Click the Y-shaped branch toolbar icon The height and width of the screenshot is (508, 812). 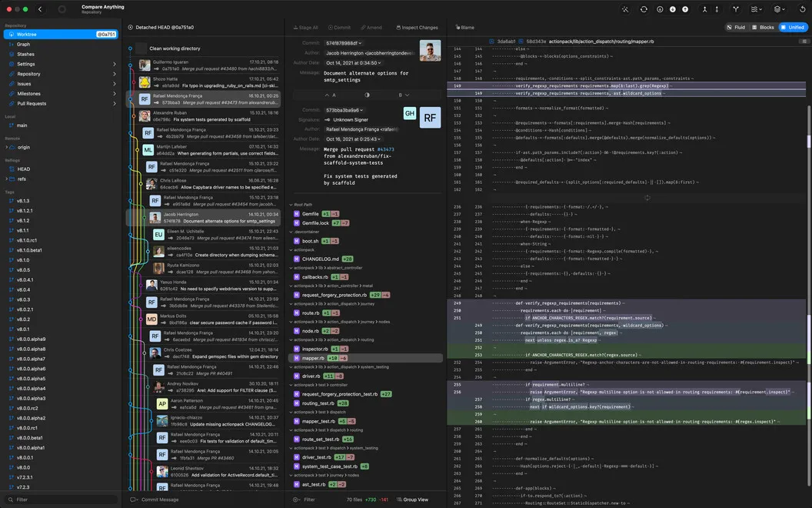tap(735, 9)
